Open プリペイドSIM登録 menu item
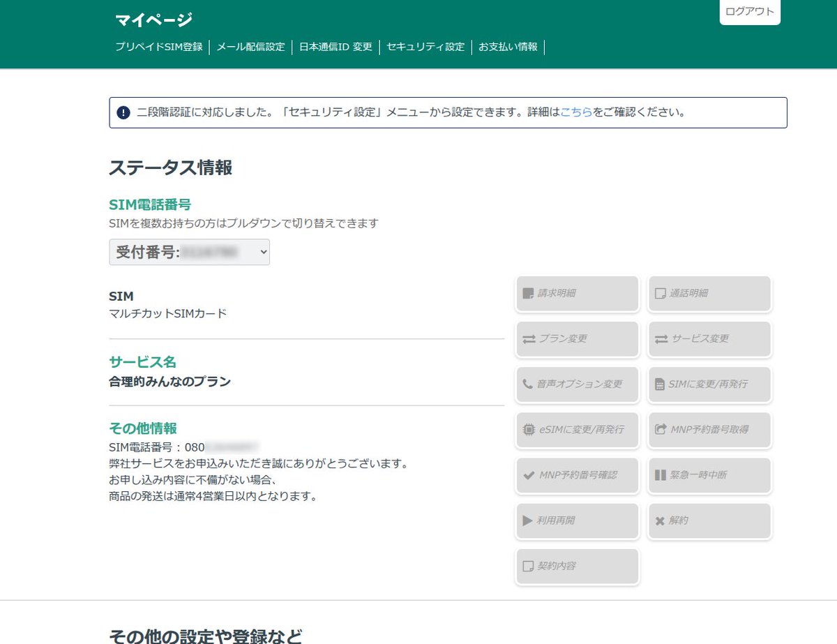837x644 pixels. tap(159, 47)
